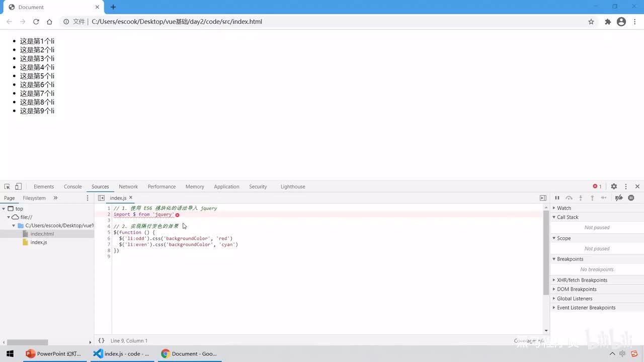Click line number 6 gutter

point(108,238)
